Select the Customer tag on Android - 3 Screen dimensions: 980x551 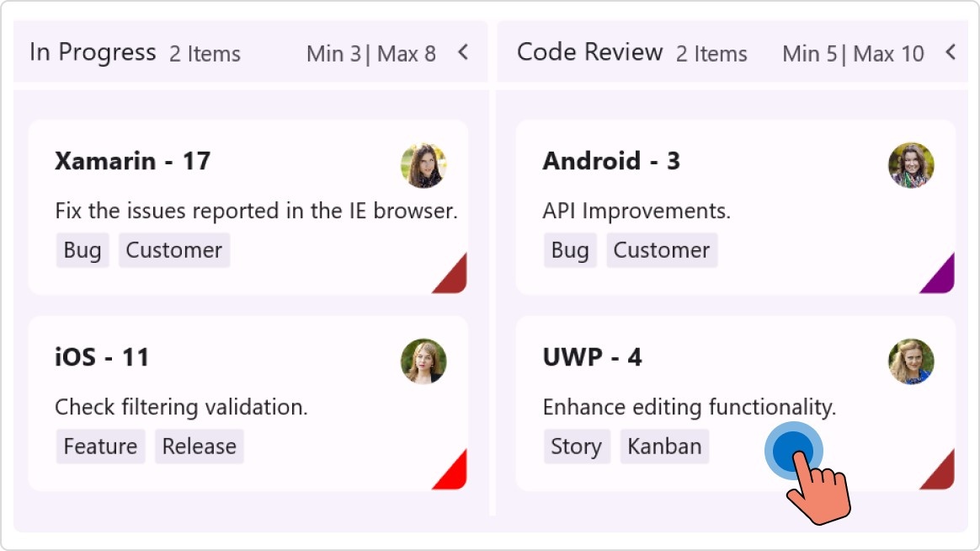[662, 249]
